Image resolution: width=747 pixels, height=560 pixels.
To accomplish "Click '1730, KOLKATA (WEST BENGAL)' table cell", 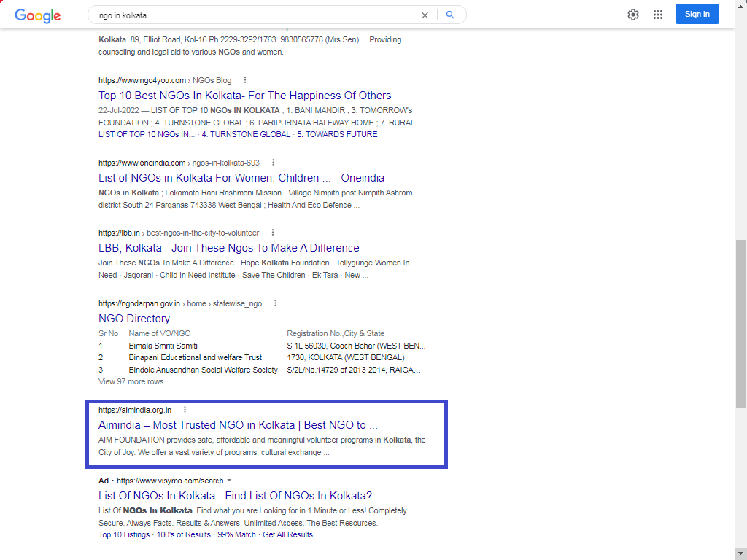I will point(345,357).
